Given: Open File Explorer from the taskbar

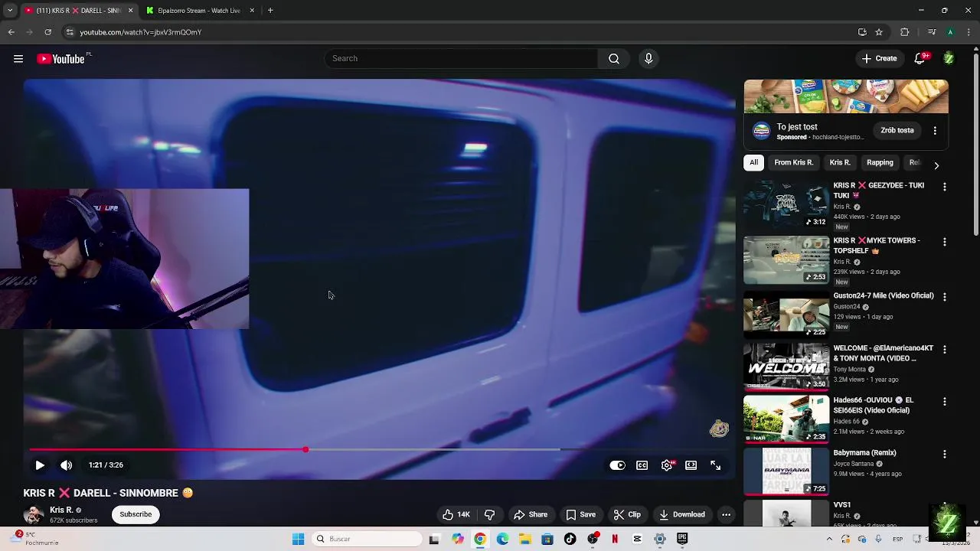Looking at the screenshot, I should click(x=524, y=540).
